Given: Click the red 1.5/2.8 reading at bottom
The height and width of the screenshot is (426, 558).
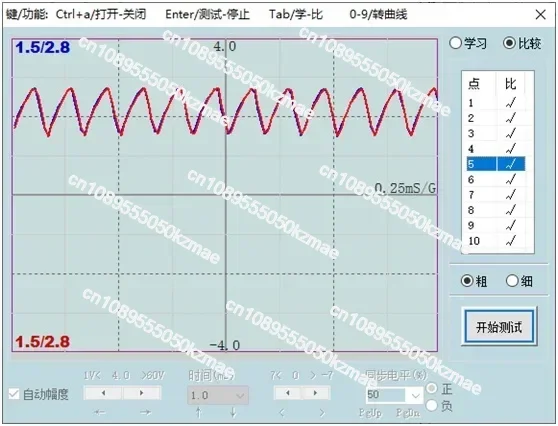Looking at the screenshot, I should tap(42, 342).
